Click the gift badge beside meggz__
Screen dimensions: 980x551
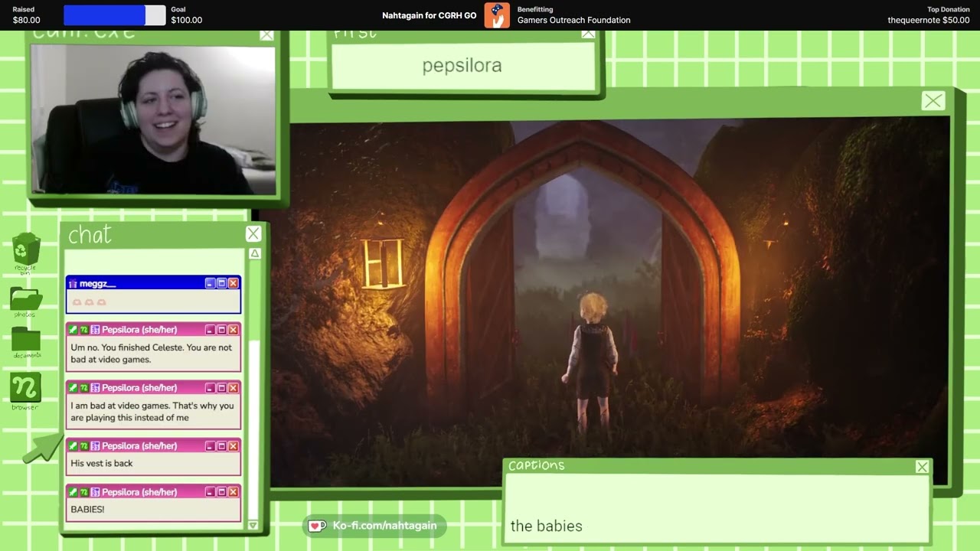pos(73,284)
